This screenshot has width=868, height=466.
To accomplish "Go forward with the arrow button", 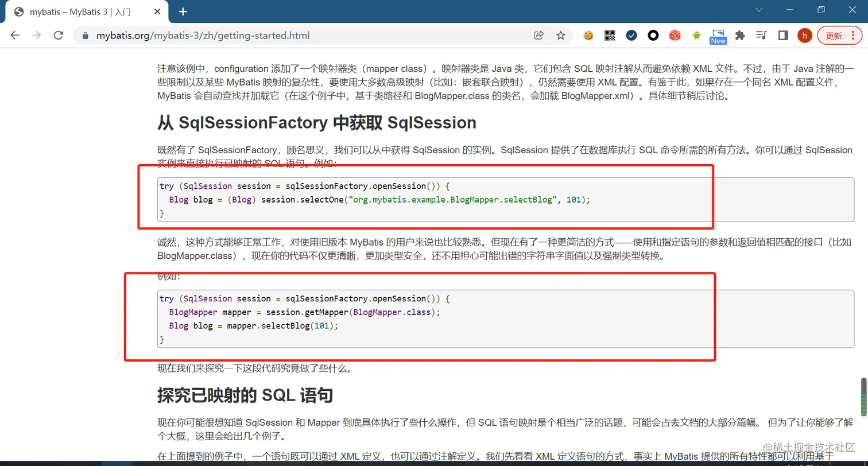I will (37, 36).
